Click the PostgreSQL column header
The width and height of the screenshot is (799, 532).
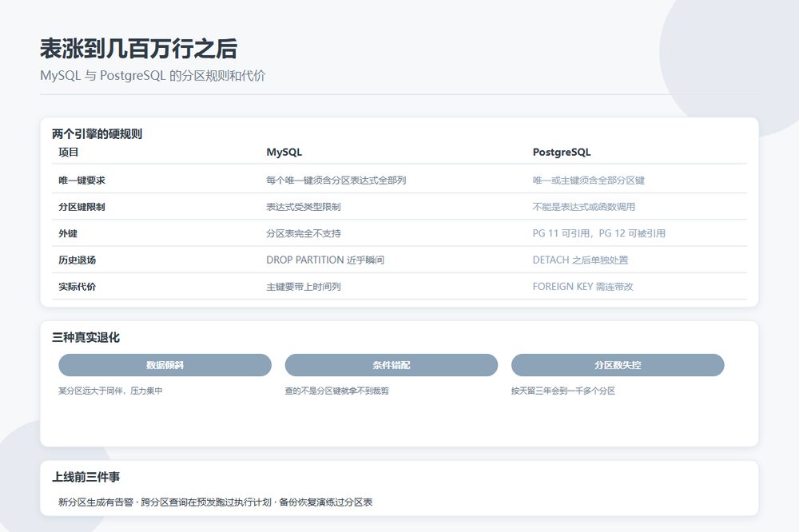[x=562, y=152]
